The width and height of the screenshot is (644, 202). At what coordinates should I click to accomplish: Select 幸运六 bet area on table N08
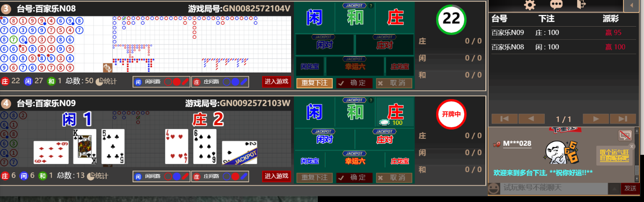355,66
